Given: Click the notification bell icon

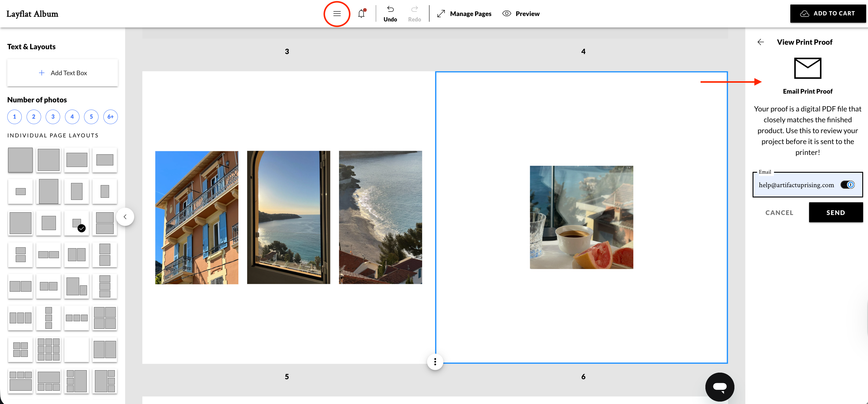Looking at the screenshot, I should tap(361, 14).
